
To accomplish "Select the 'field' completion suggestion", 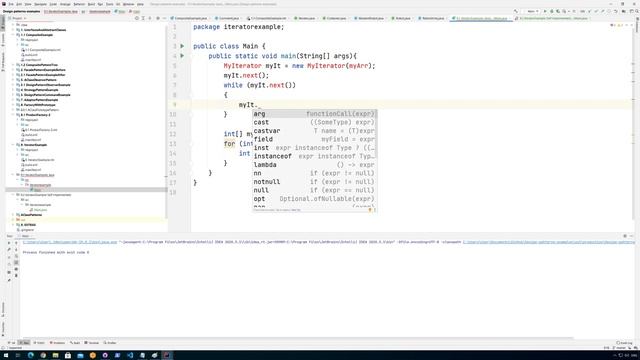I will 314,139.
